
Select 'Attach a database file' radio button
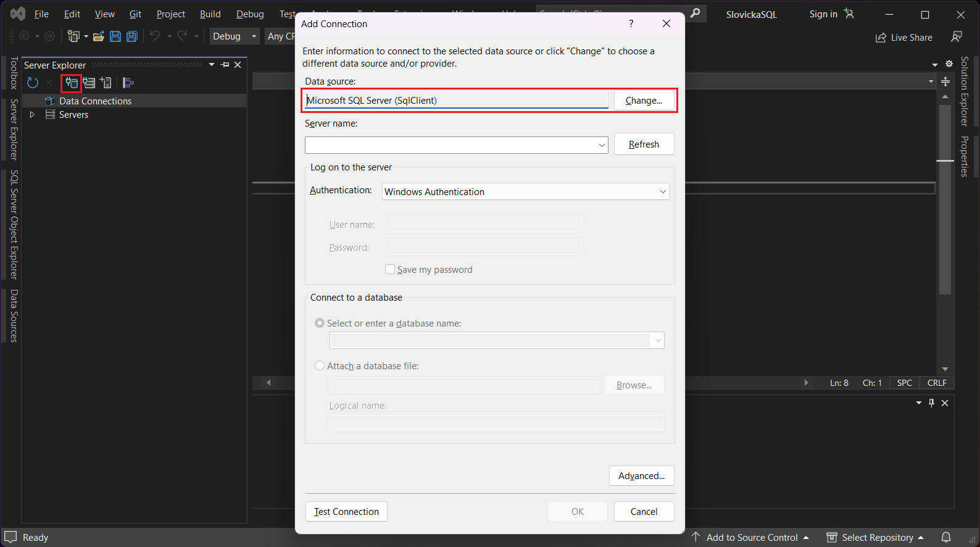click(x=320, y=365)
